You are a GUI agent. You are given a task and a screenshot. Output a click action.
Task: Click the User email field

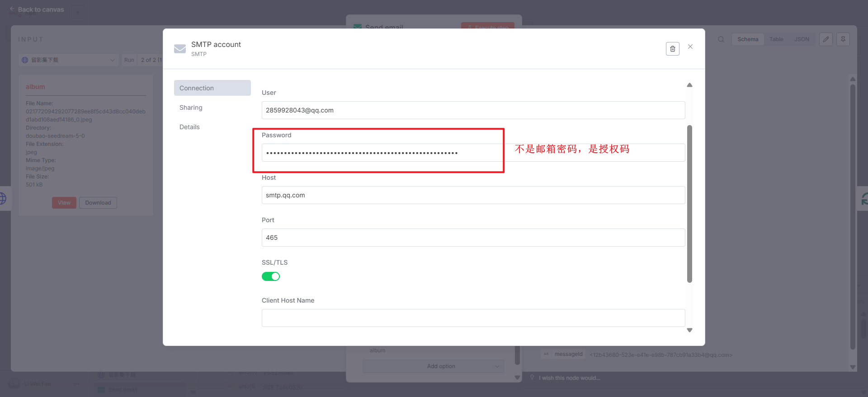coord(473,110)
